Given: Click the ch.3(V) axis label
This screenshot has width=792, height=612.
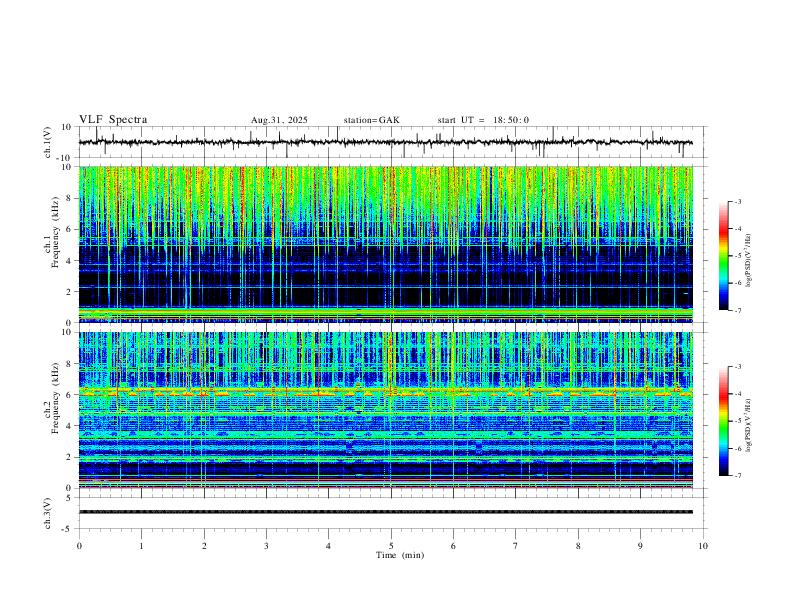Looking at the screenshot, I should pyautogui.click(x=48, y=513).
